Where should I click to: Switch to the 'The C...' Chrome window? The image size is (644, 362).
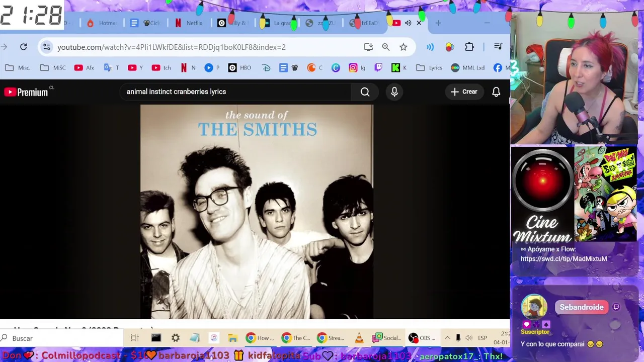click(x=295, y=338)
